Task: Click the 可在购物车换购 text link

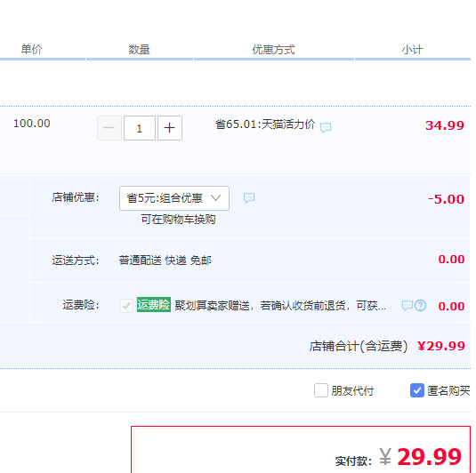Action: [178, 219]
